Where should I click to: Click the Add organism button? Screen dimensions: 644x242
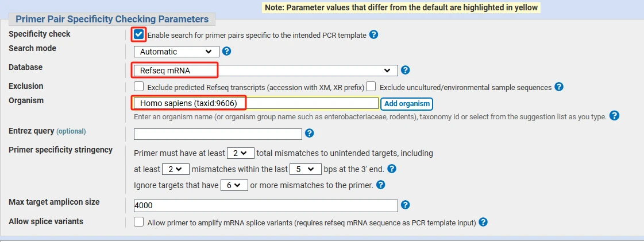[407, 104]
